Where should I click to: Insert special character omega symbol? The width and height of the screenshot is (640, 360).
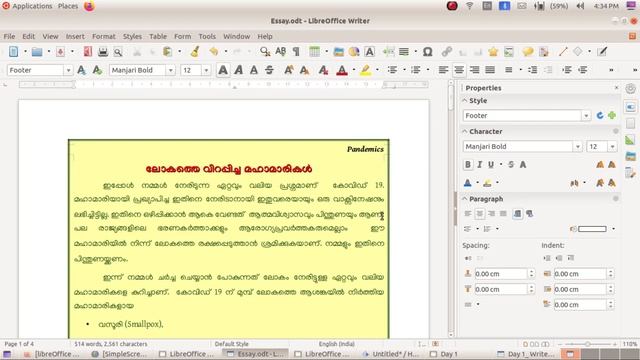click(x=427, y=51)
